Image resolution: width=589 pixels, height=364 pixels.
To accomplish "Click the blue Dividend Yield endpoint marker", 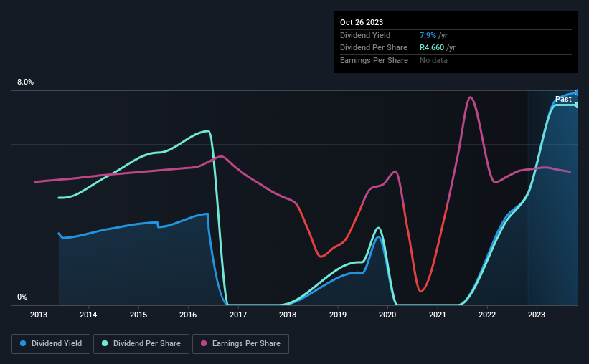I will coord(577,92).
